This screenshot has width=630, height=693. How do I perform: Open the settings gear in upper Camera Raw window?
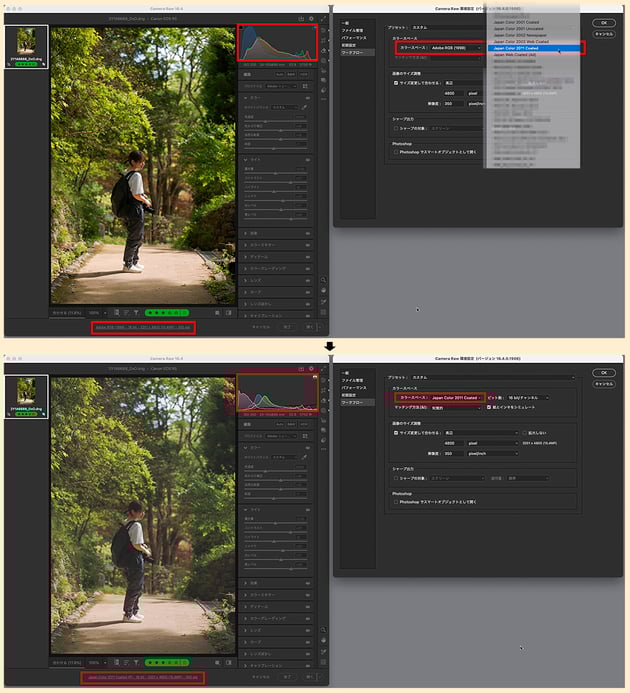click(311, 19)
